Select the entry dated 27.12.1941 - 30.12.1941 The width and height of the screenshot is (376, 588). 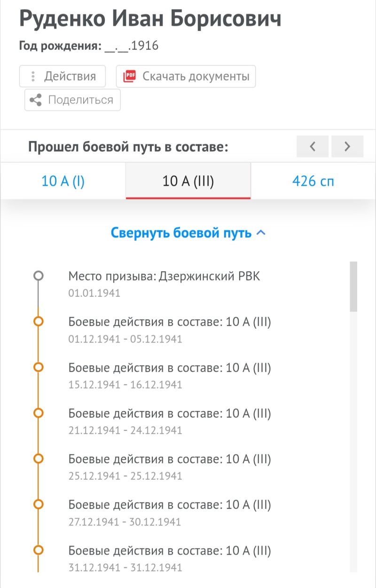coord(170,512)
